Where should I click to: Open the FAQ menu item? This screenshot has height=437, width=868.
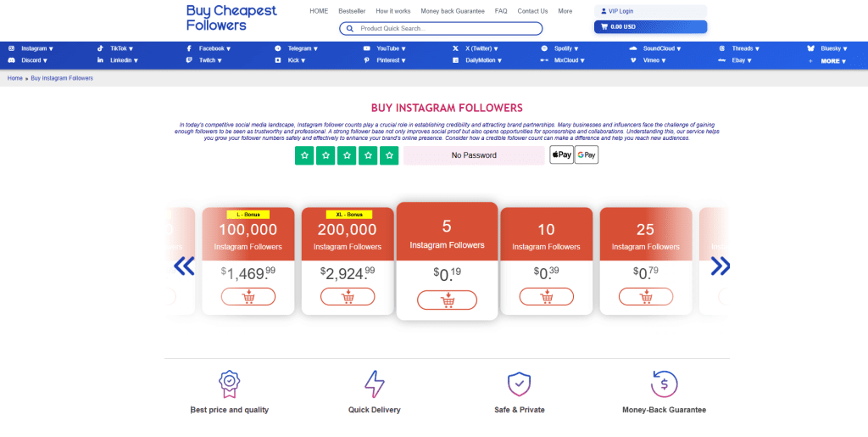(x=501, y=11)
